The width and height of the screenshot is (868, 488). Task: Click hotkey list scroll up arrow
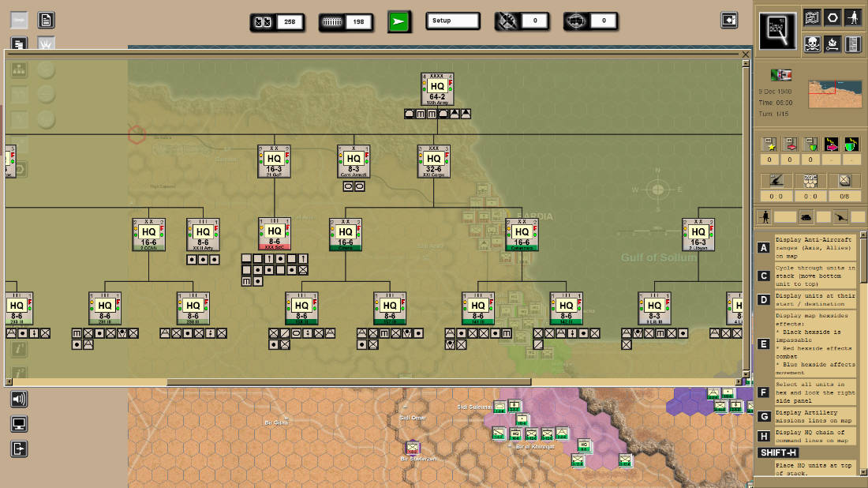tap(862, 235)
